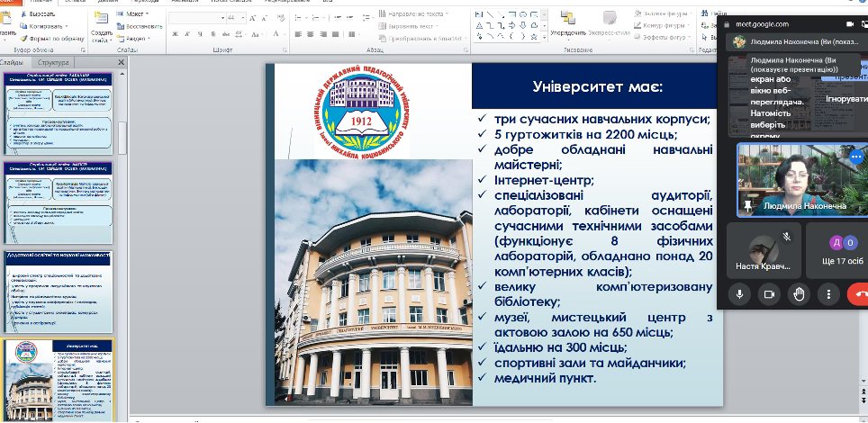Open options on Людмила Наконечна video tile
868x423 pixels.
point(856,157)
